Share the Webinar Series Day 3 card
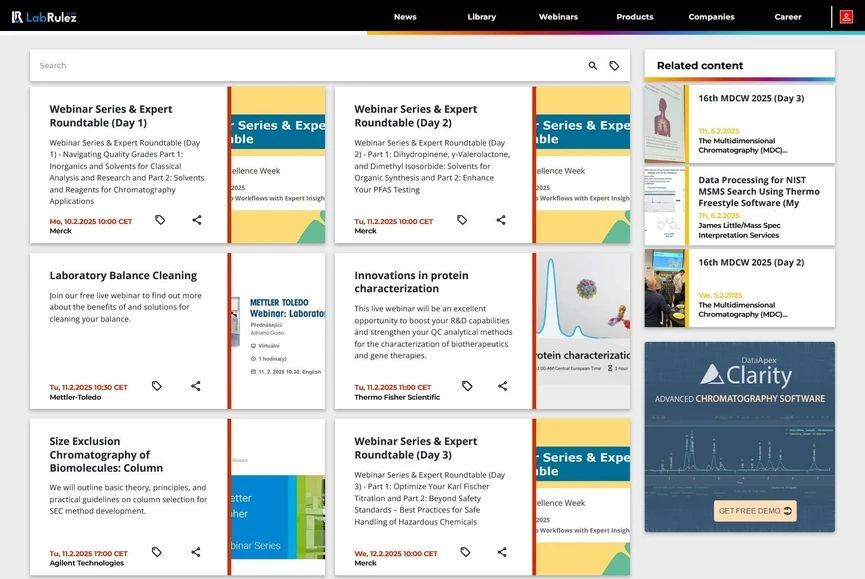Viewport: 865px width, 579px height. pos(501,552)
